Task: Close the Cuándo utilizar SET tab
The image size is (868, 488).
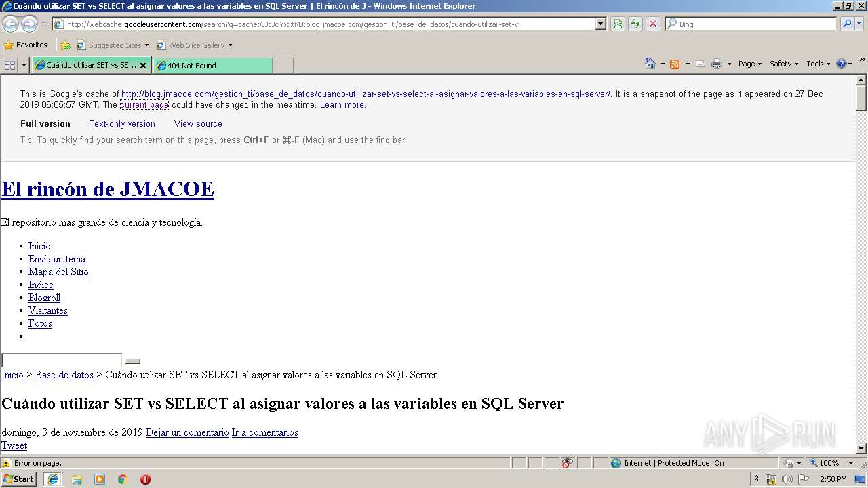Action: point(143,66)
